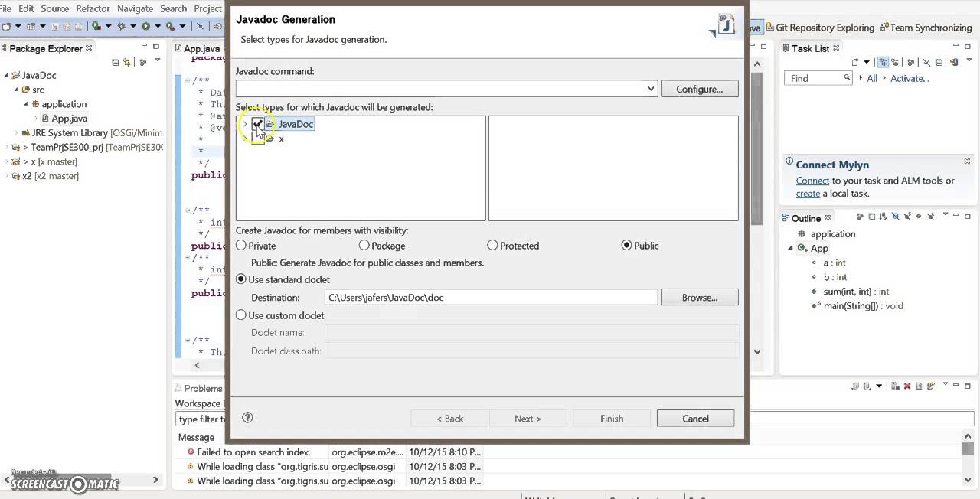
Task: Expand TeamPrjSE300_prj project node
Action: [x=7, y=148]
